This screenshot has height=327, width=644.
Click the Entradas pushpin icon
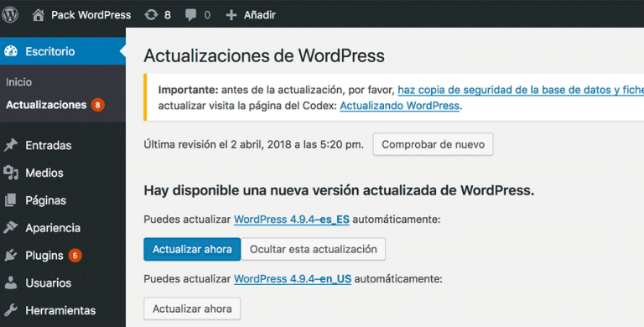click(x=11, y=145)
